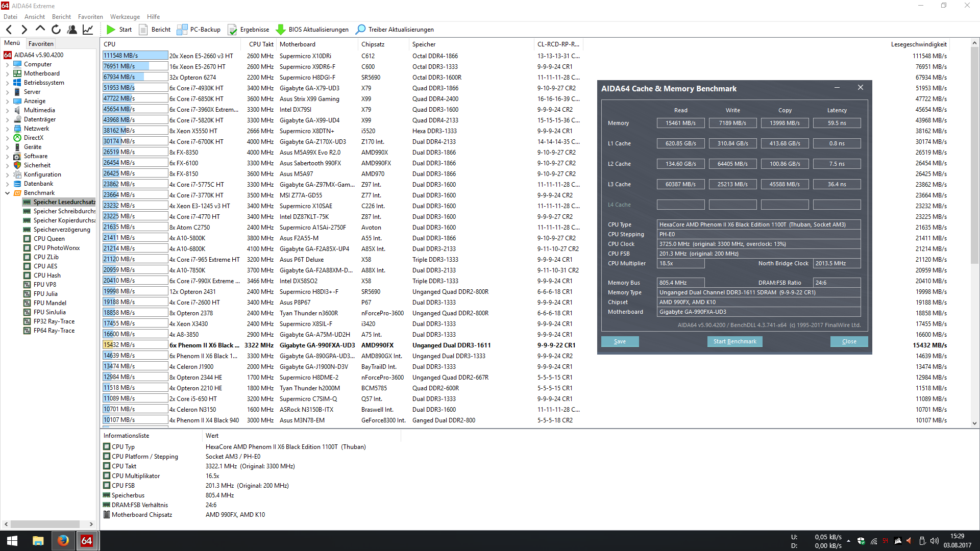980x551 pixels.
Task: Expand the Computer tree node
Action: tap(7, 65)
